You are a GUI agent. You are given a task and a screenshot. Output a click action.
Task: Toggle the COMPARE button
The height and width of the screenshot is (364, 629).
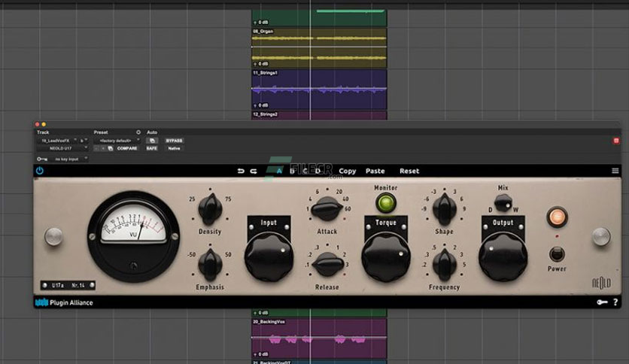[126, 148]
